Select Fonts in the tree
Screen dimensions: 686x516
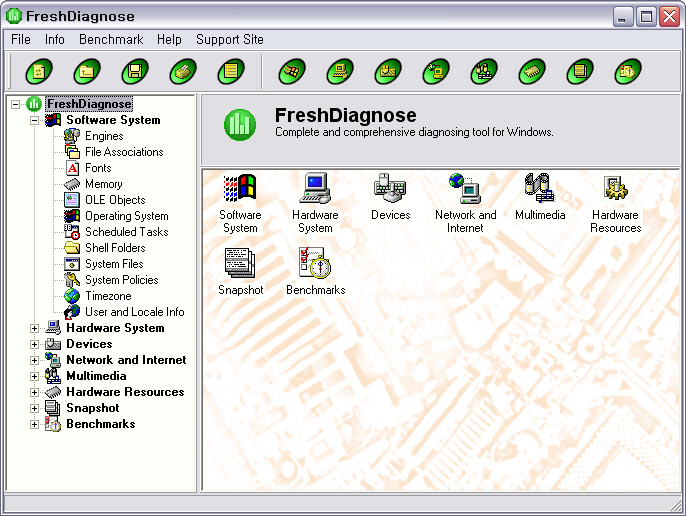click(98, 168)
